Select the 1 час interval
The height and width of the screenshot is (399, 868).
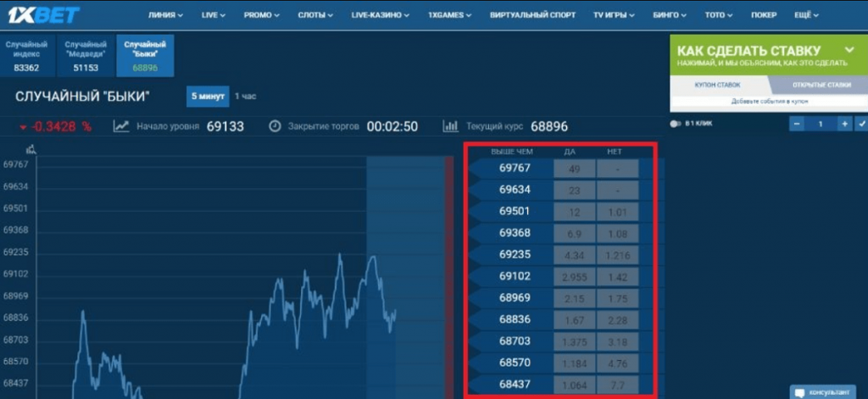point(245,97)
